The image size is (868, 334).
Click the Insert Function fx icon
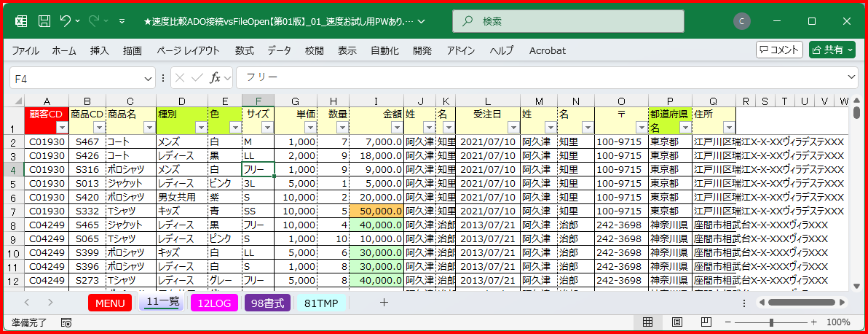(x=216, y=77)
